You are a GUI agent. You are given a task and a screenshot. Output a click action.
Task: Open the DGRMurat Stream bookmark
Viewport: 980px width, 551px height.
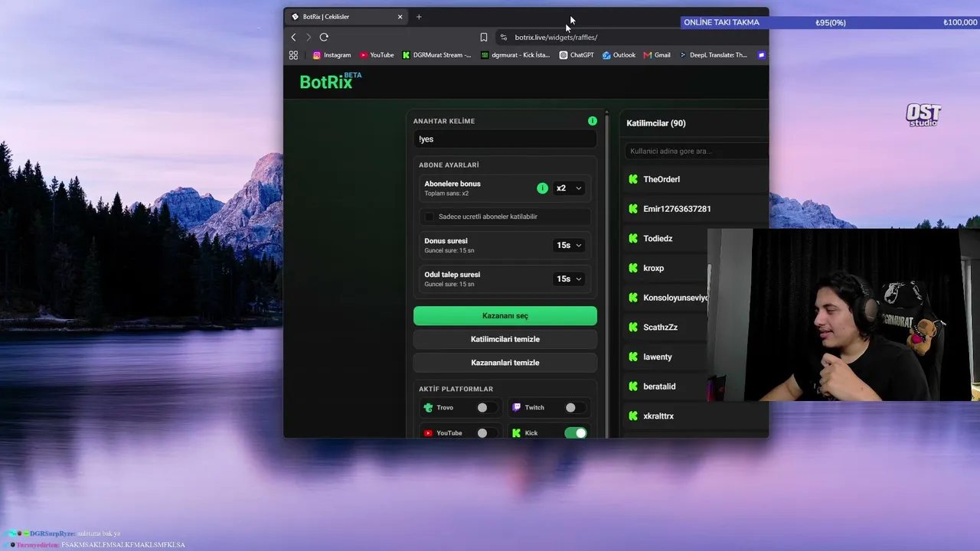click(x=437, y=55)
